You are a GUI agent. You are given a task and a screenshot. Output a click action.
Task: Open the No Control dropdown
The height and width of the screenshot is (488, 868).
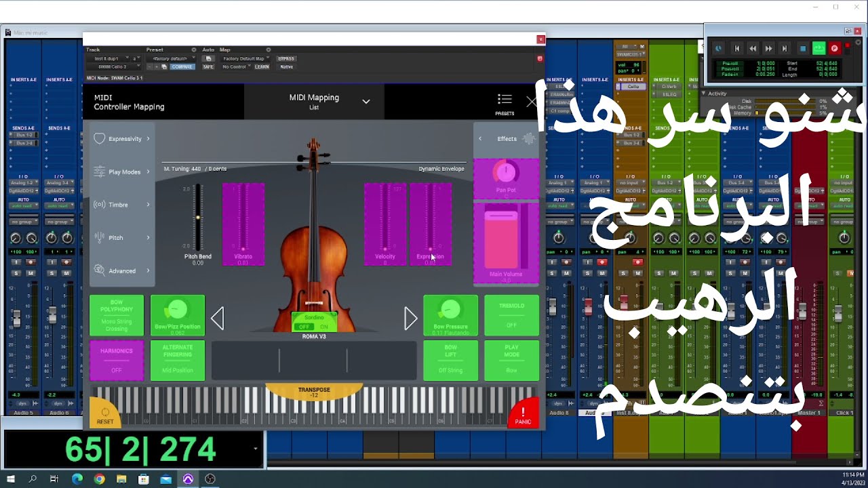pos(237,67)
